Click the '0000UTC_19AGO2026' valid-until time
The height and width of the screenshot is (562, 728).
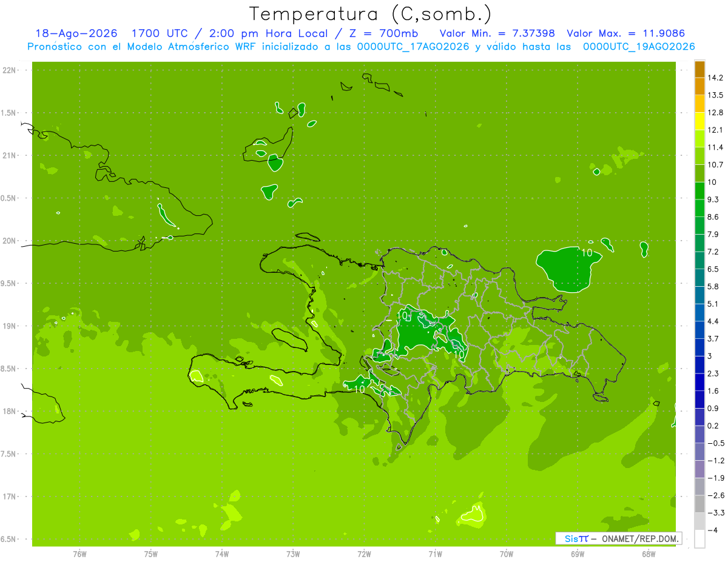(638, 47)
